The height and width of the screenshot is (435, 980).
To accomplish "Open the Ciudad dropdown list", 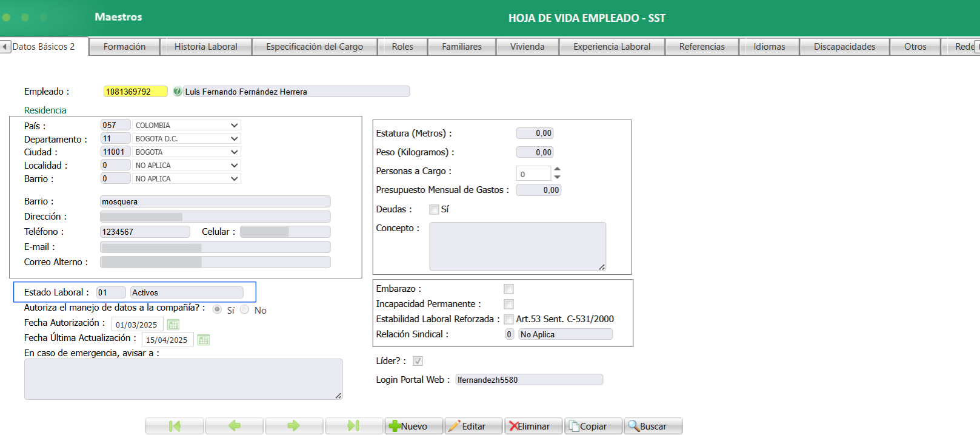I will 234,152.
